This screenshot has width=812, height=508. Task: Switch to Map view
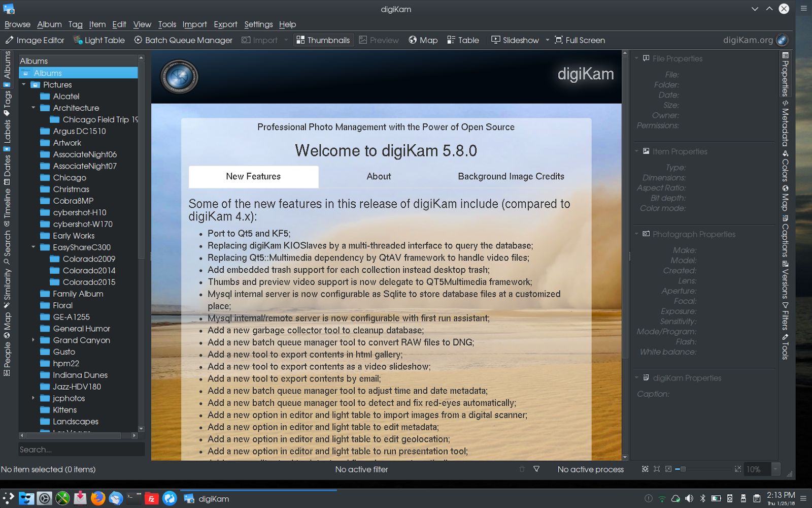click(423, 40)
